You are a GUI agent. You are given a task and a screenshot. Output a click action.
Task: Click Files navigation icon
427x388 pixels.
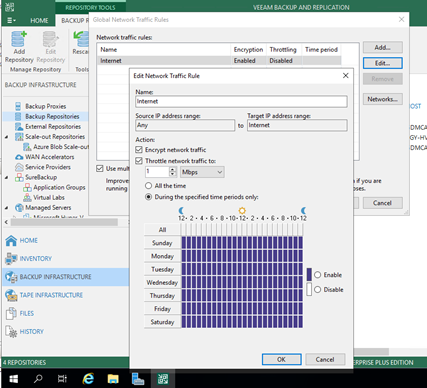tap(11, 313)
